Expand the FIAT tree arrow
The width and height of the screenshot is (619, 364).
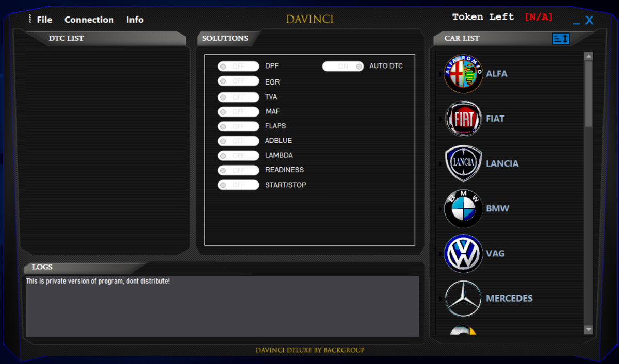point(441,119)
